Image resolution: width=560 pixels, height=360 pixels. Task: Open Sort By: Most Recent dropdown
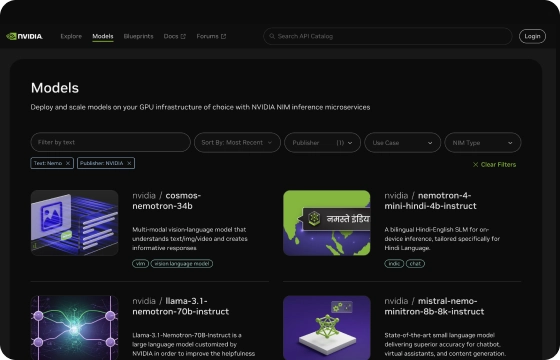tap(237, 142)
